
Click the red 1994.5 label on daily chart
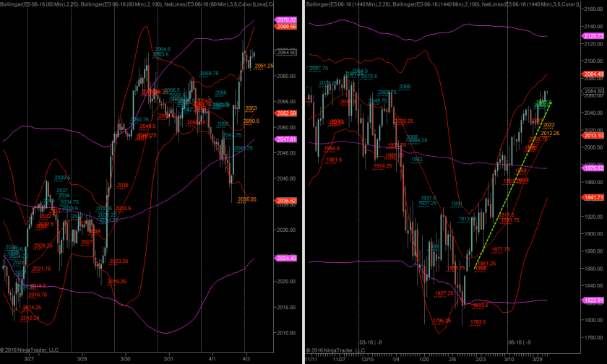332,148
